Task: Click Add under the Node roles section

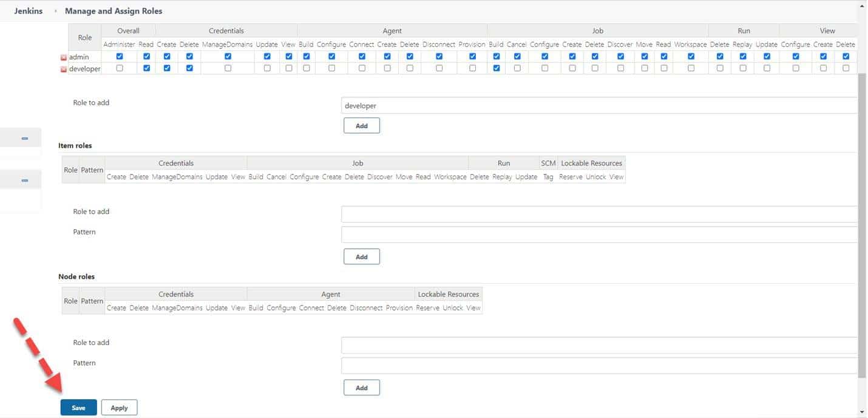Action: pyautogui.click(x=362, y=387)
